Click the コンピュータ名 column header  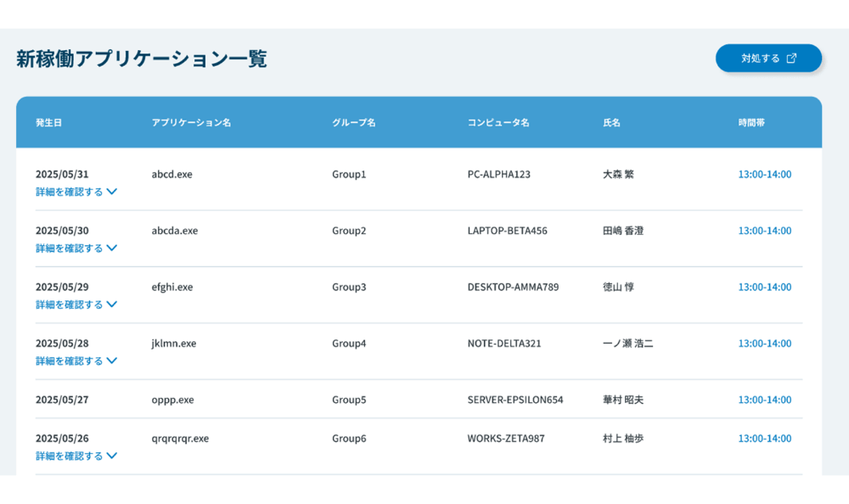click(x=498, y=122)
